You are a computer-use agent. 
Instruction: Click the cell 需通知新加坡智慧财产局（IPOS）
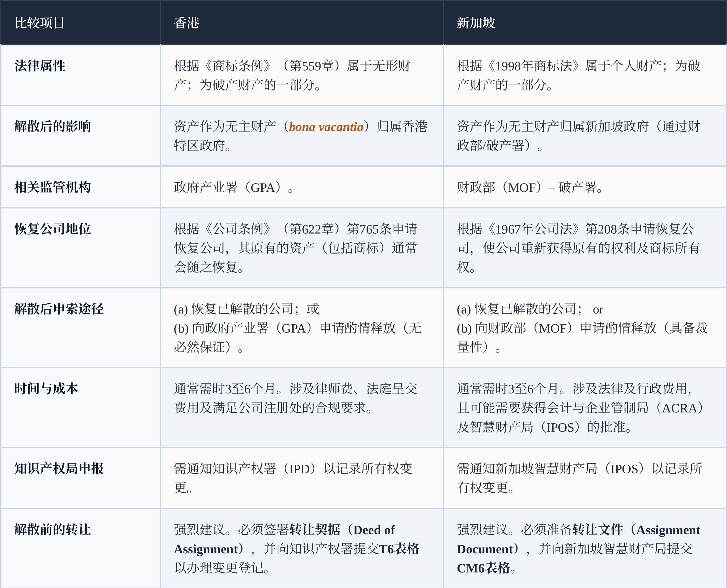point(585,478)
